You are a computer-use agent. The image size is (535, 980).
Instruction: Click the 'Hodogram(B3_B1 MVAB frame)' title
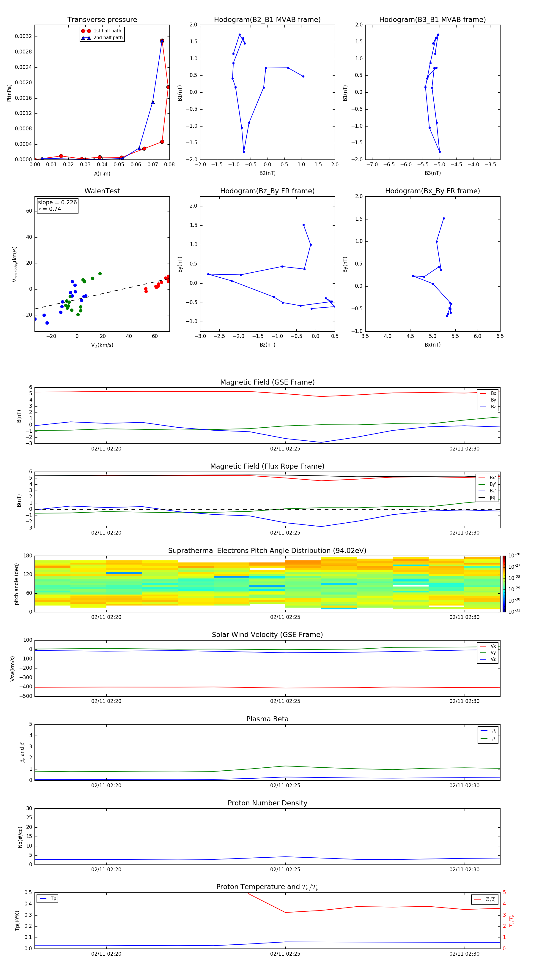tap(432, 20)
